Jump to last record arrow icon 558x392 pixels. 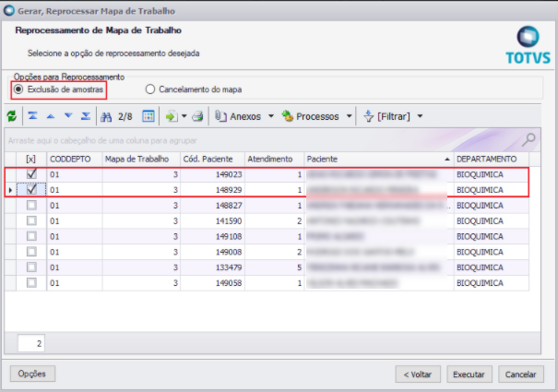(86, 116)
